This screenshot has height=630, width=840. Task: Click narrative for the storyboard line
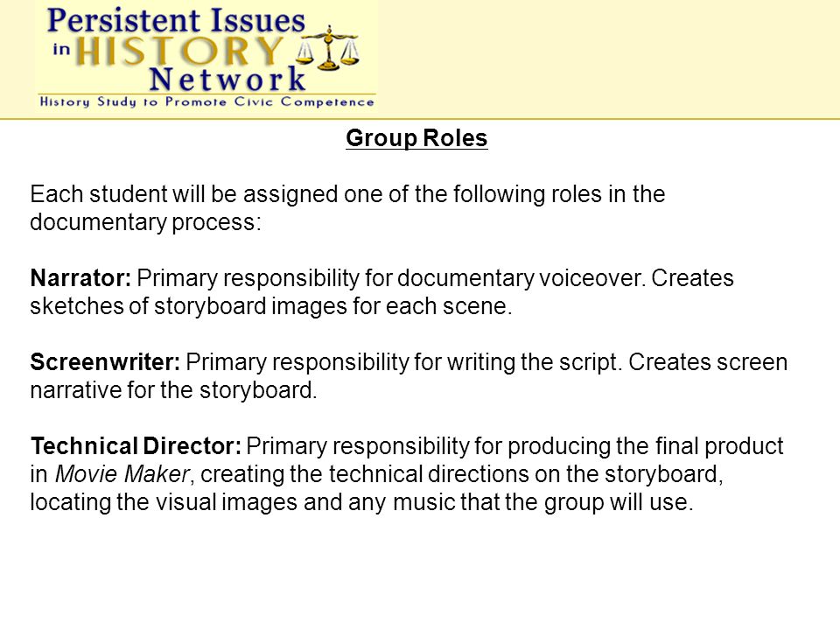[x=173, y=390]
